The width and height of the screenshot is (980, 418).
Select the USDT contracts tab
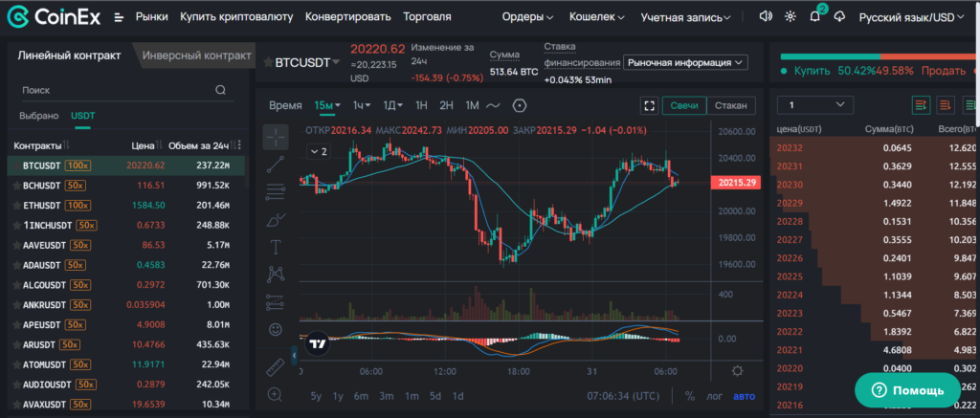83,116
